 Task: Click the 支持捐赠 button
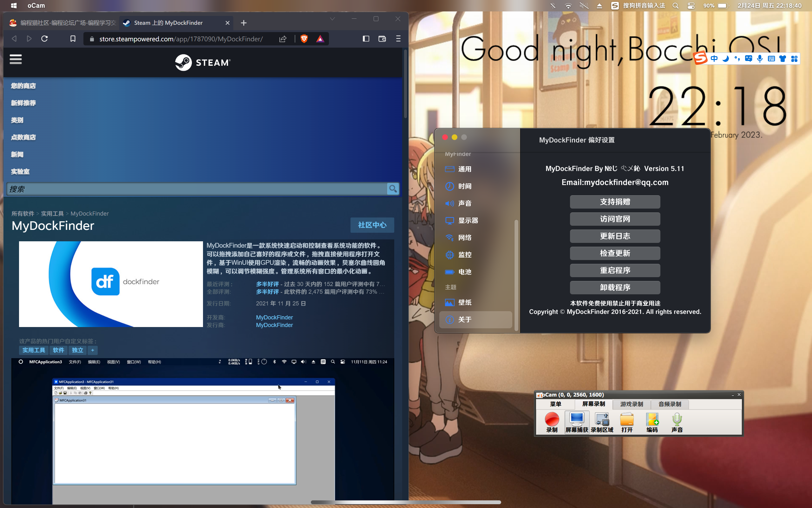tap(615, 202)
